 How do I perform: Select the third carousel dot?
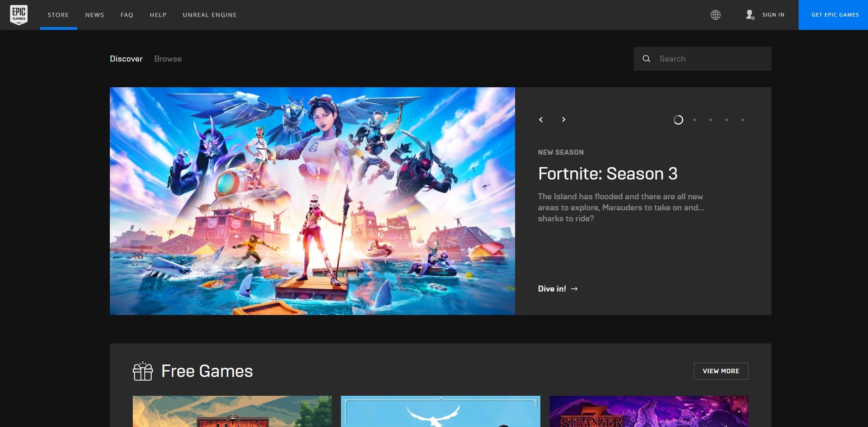(710, 120)
